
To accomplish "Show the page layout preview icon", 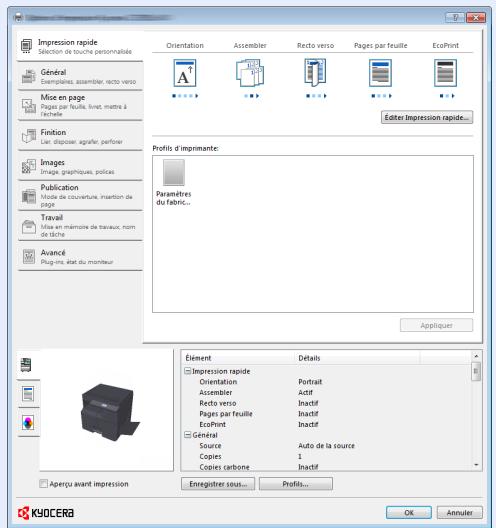I will click(28, 394).
